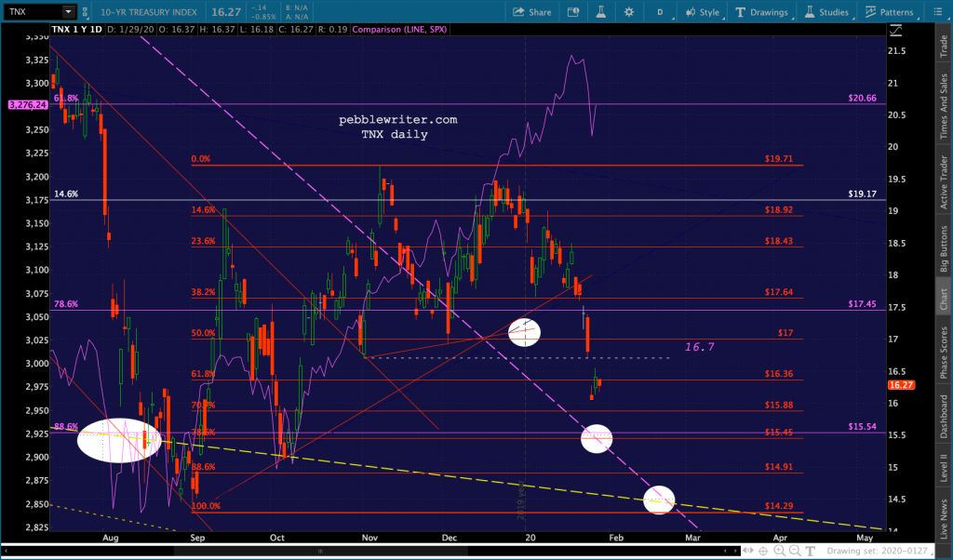
Task: Click the $17 Fibonacci label
Action: (785, 333)
